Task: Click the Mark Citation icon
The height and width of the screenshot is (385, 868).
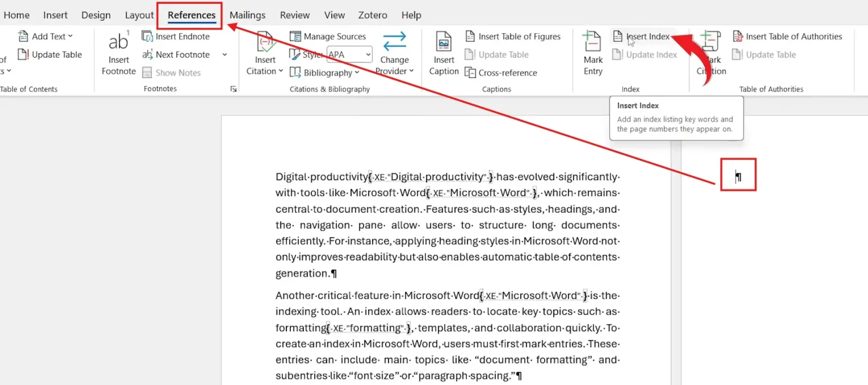Action: click(x=710, y=41)
